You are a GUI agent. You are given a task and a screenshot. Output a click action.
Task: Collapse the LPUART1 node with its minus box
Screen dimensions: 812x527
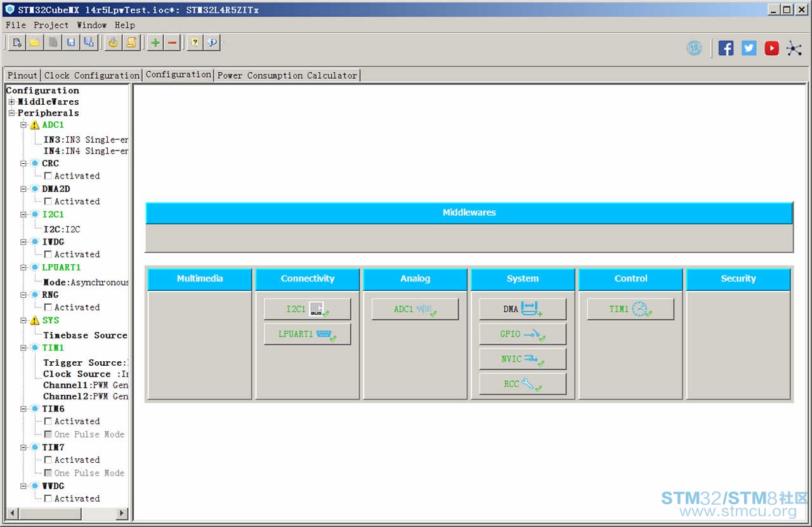pyautogui.click(x=24, y=267)
